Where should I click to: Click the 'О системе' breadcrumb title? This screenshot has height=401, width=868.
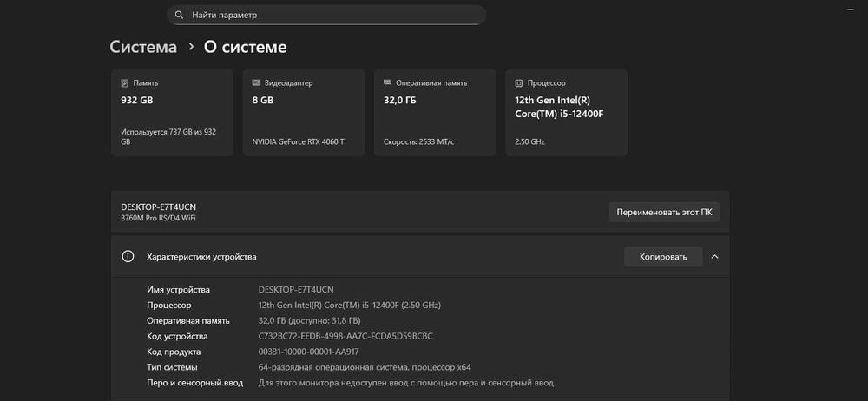[246, 47]
